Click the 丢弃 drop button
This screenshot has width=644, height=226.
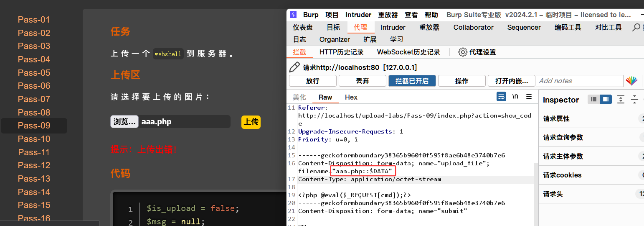click(x=362, y=81)
